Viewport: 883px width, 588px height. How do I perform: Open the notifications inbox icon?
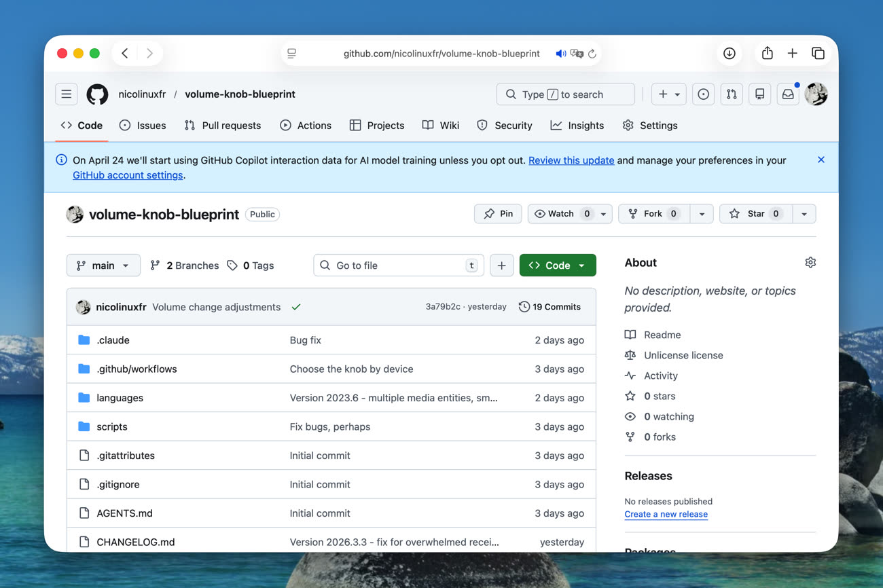pos(788,94)
